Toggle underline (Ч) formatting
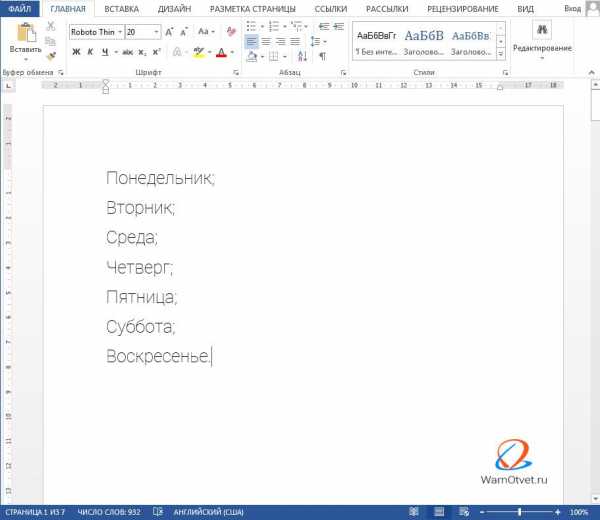The height and width of the screenshot is (520, 600). tap(105, 52)
